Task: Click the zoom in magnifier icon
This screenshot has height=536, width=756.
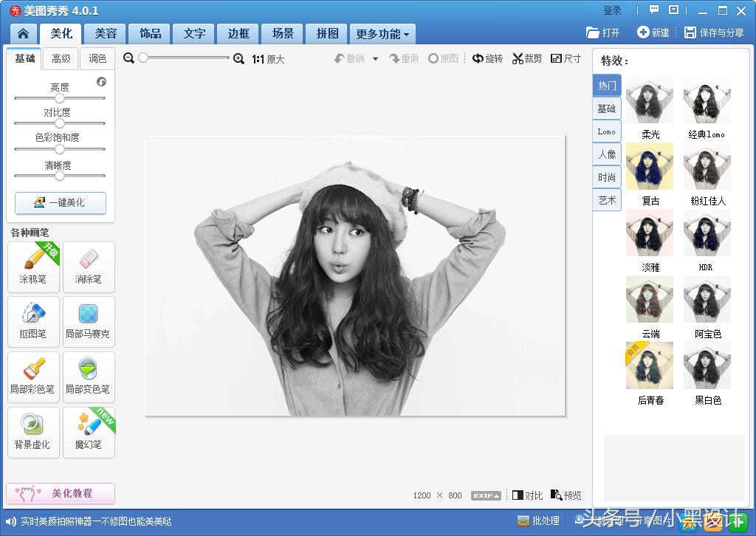Action: coord(238,58)
